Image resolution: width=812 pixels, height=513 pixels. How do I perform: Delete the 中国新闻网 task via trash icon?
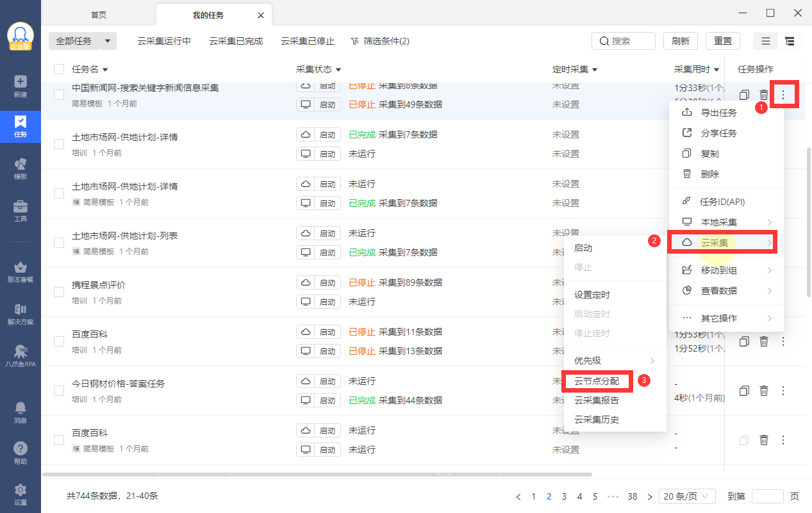764,95
